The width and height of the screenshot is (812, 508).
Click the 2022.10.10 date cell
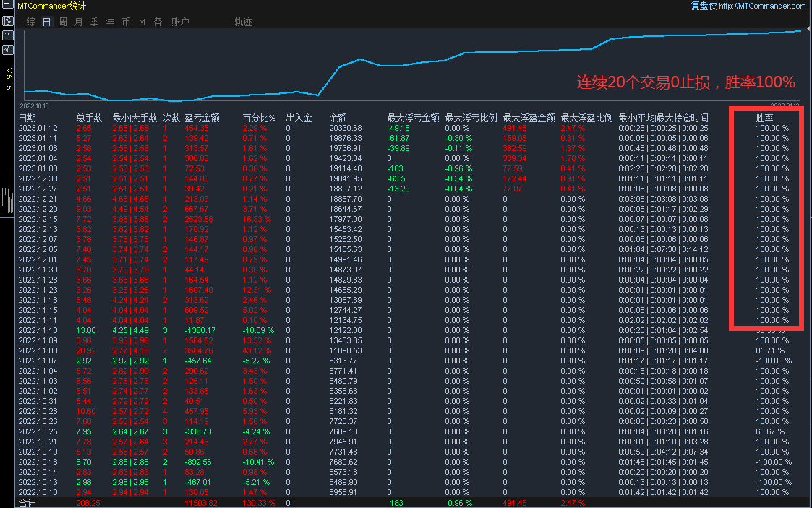point(38,493)
